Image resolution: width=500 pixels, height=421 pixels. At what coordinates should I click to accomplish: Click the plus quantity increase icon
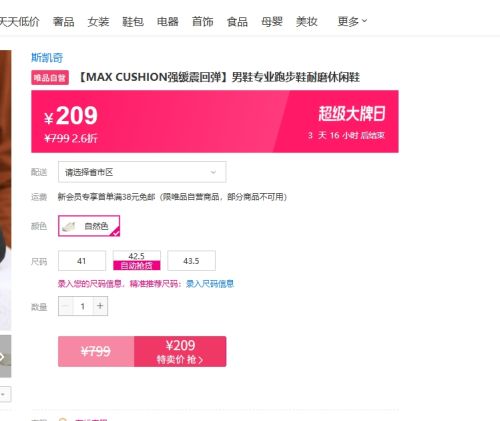click(100, 306)
